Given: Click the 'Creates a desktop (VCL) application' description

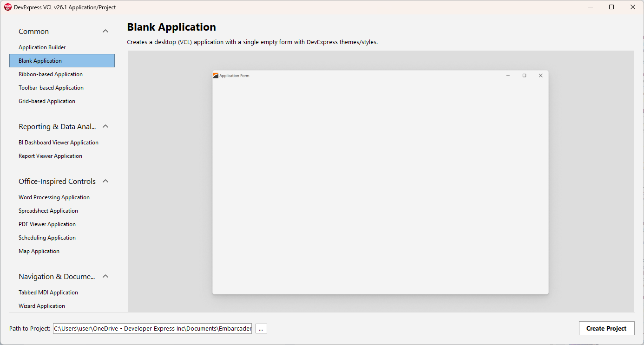Looking at the screenshot, I should (252, 42).
